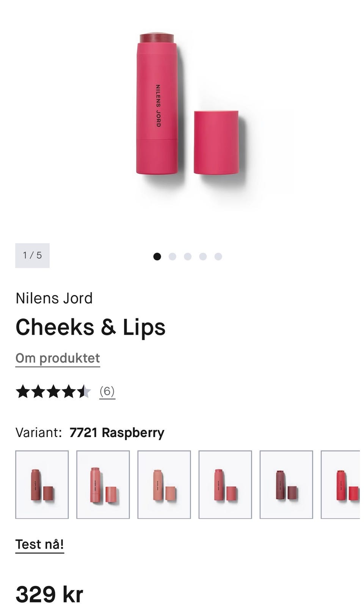The image size is (364, 615).
Task: Go to the fourth carousel dot
Action: [203, 256]
